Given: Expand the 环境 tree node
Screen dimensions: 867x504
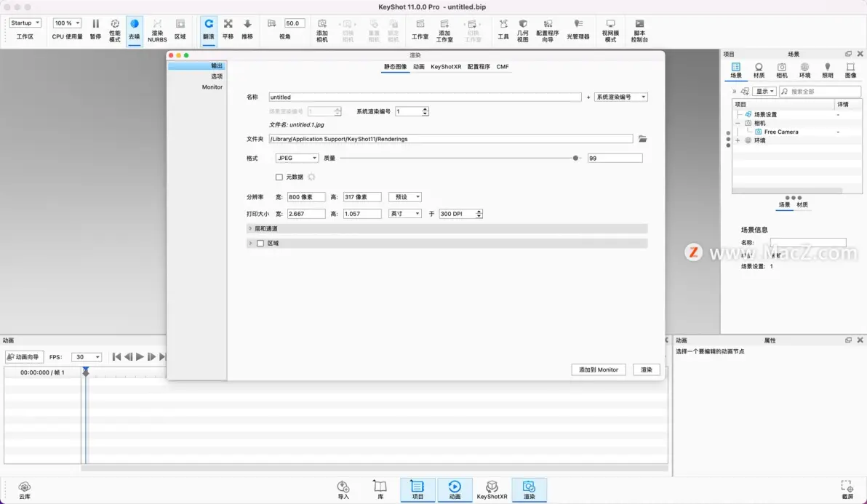Looking at the screenshot, I should pyautogui.click(x=738, y=140).
